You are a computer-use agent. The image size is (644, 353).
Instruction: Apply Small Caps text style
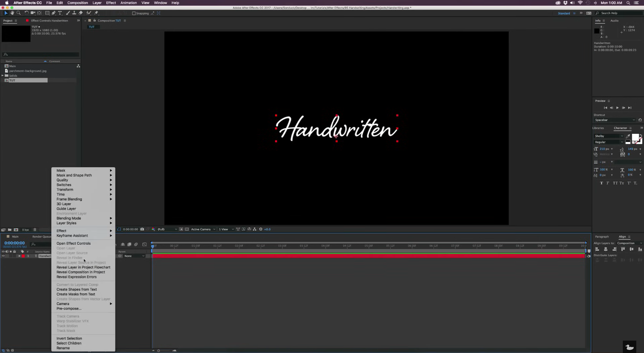coord(622,183)
